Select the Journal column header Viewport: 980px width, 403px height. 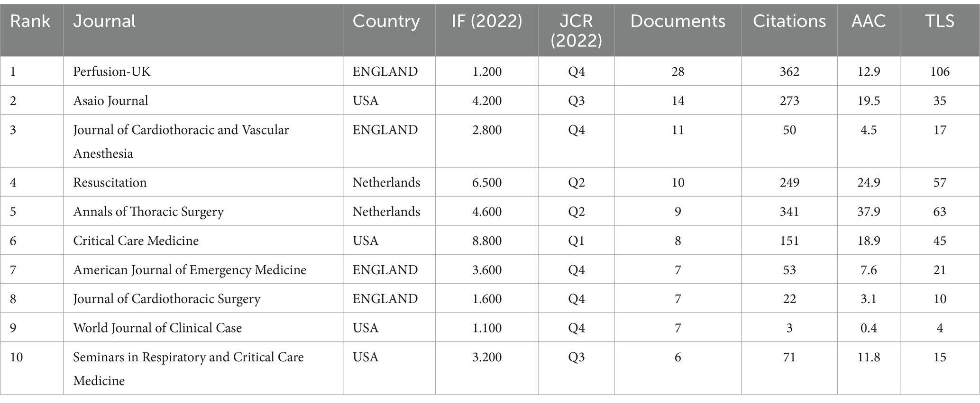104,21
